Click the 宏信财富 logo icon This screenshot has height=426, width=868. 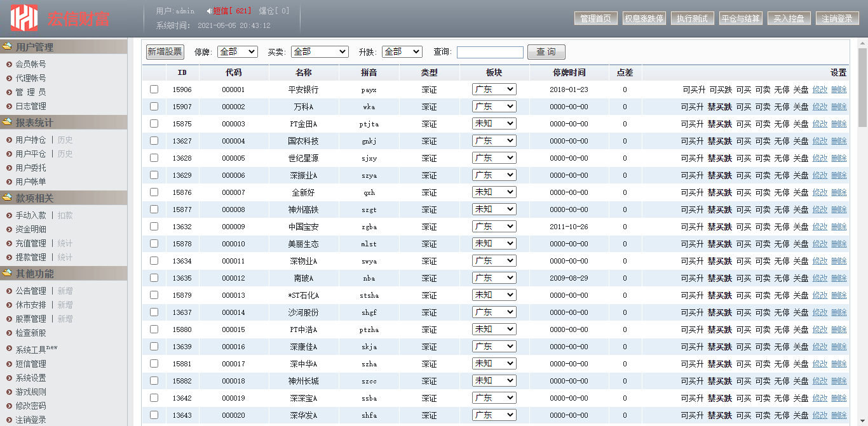pos(24,18)
